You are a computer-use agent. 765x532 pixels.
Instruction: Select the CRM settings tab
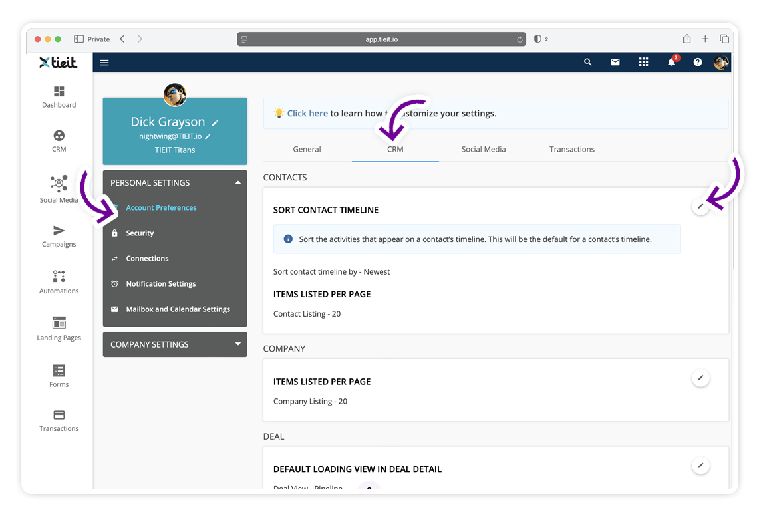tap(395, 149)
